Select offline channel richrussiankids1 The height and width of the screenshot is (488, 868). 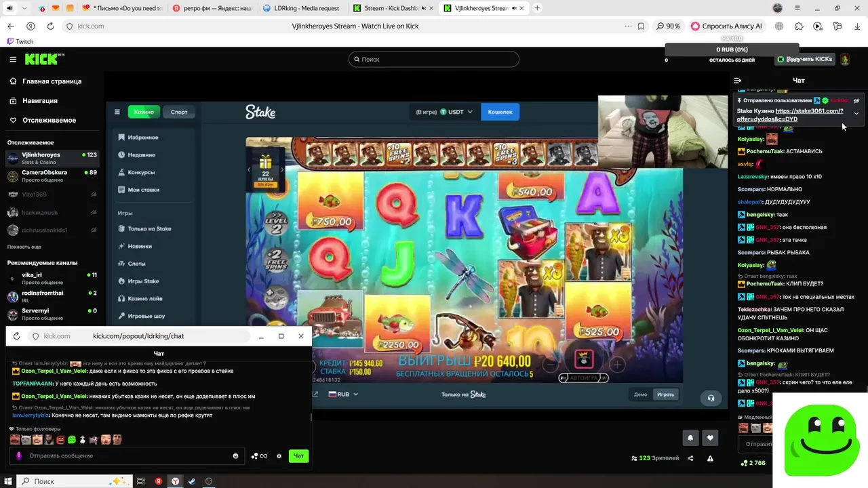[52, 230]
